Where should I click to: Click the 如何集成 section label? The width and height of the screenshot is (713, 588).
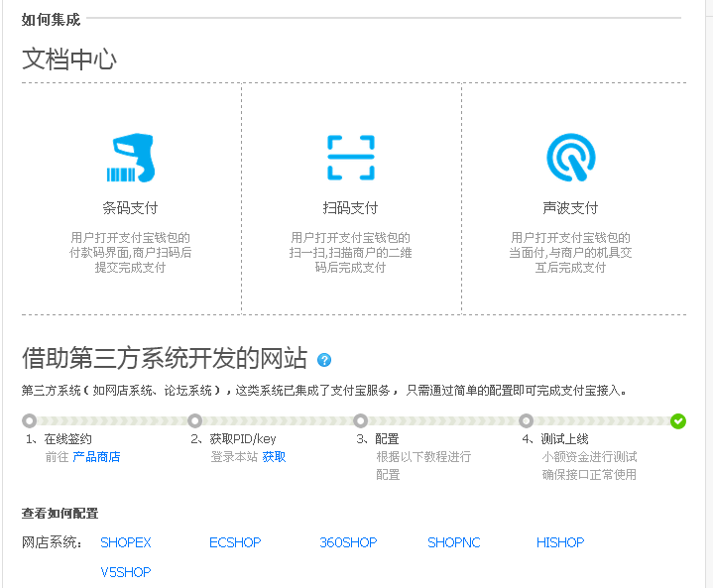point(51,20)
